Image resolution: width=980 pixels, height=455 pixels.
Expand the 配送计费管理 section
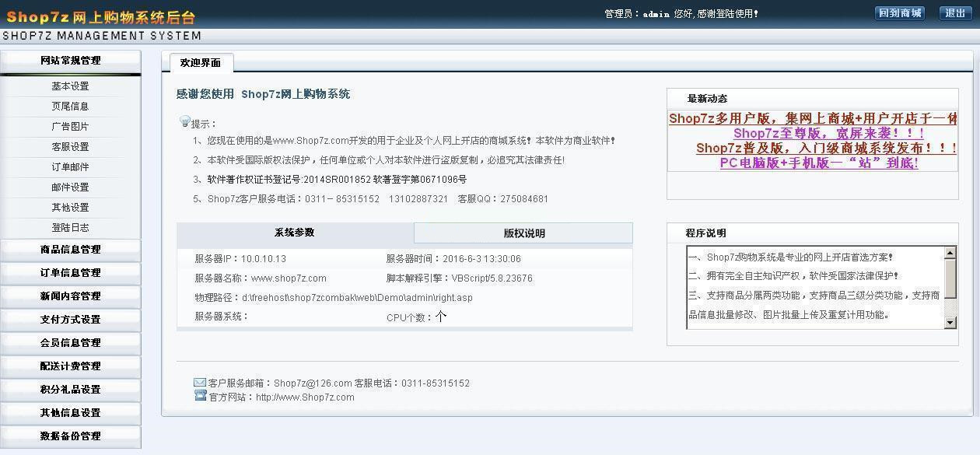coord(70,366)
